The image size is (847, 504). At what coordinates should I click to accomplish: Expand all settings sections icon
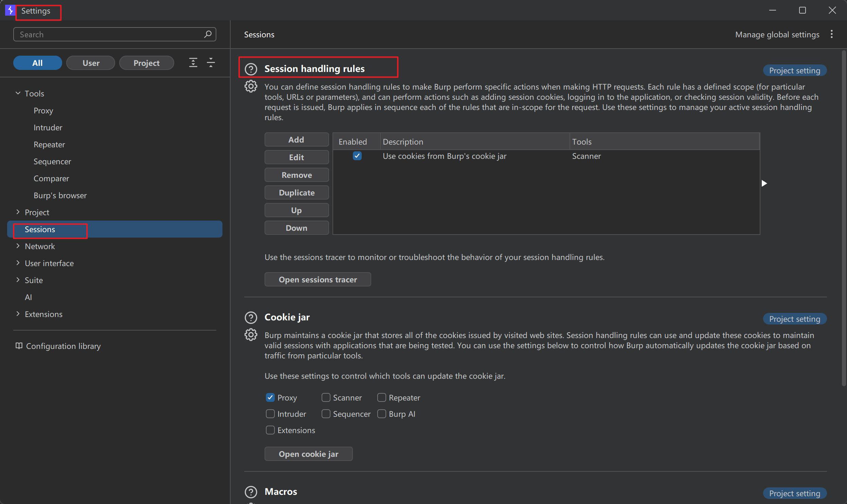coord(193,62)
